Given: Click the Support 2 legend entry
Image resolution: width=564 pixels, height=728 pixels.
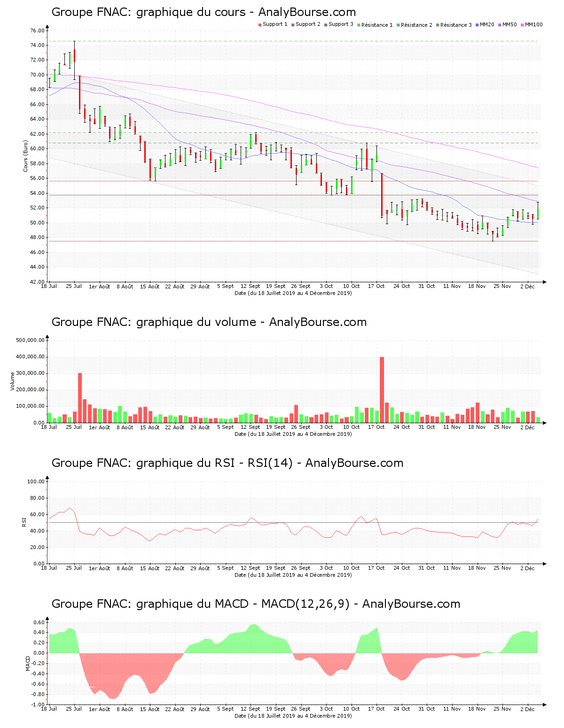Looking at the screenshot, I should point(305,24).
